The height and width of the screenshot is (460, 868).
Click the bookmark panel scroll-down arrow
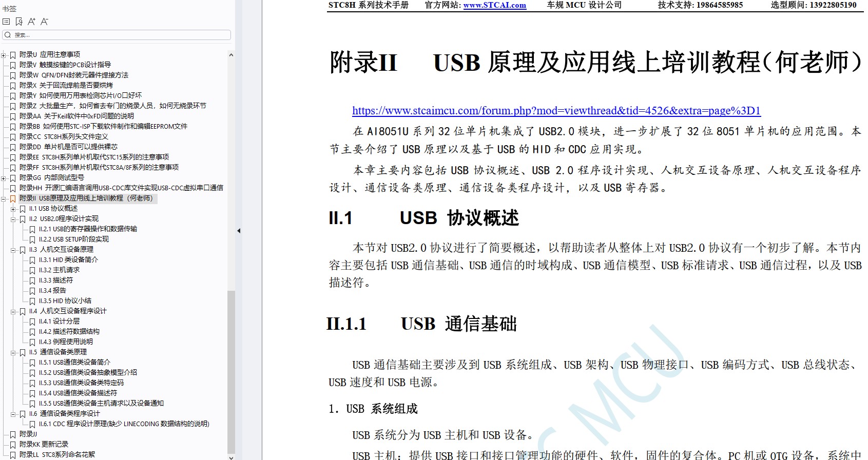click(231, 457)
